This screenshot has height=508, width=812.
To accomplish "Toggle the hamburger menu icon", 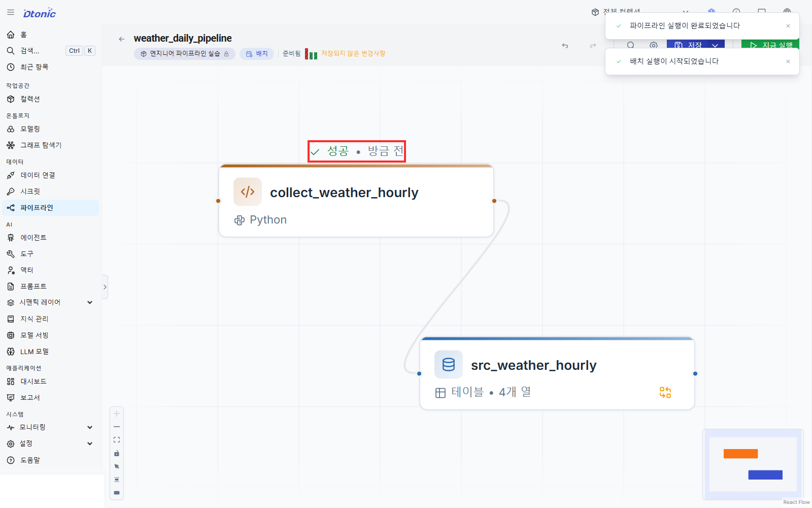I will (10, 13).
